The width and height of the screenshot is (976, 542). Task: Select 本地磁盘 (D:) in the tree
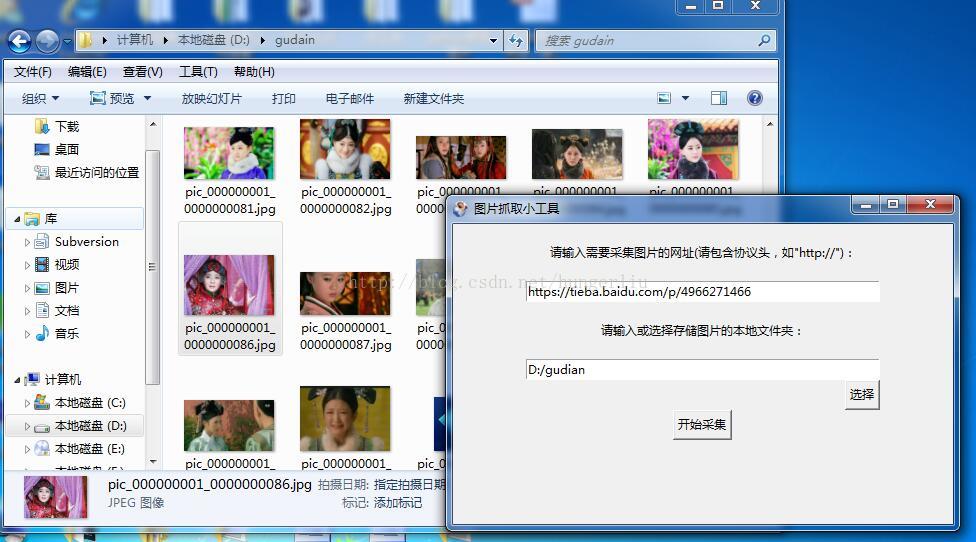tap(90, 426)
